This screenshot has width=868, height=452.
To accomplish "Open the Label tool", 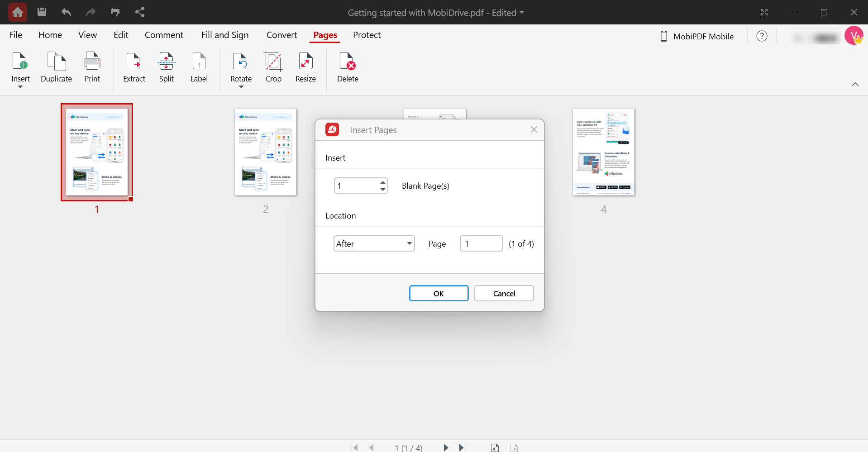I will (x=199, y=68).
